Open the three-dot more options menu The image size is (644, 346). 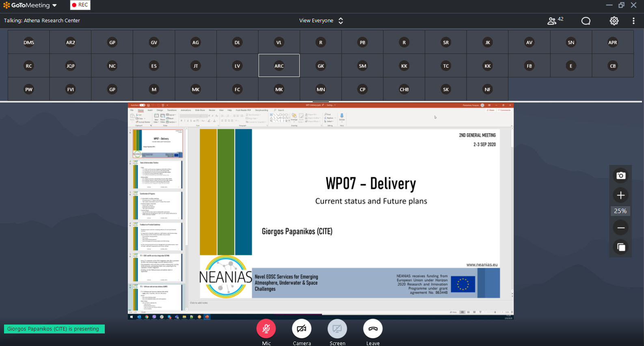click(x=633, y=21)
